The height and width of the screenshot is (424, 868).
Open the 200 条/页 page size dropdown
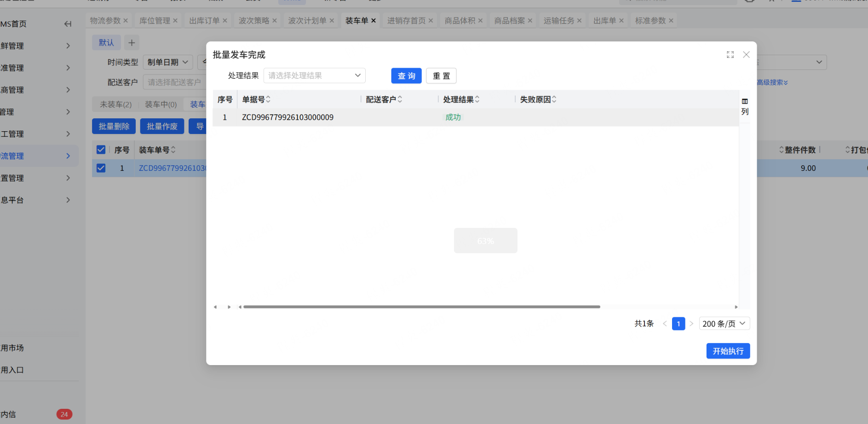[724, 324]
